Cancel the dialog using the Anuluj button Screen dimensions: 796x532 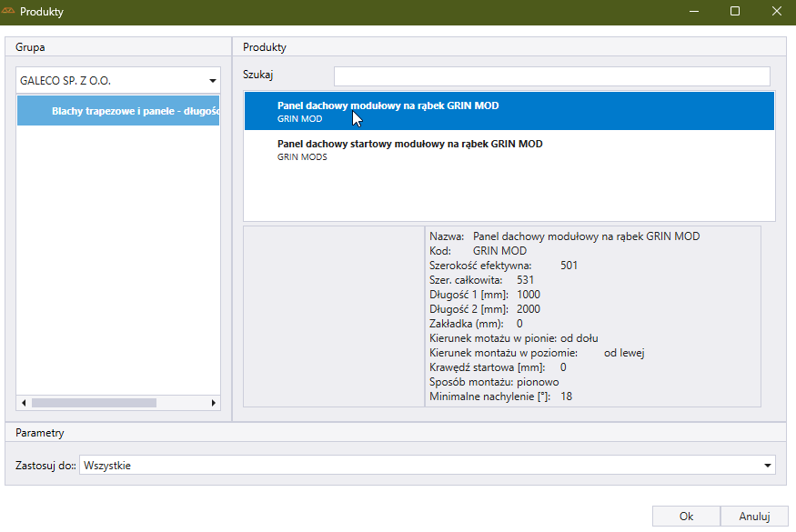tap(754, 517)
